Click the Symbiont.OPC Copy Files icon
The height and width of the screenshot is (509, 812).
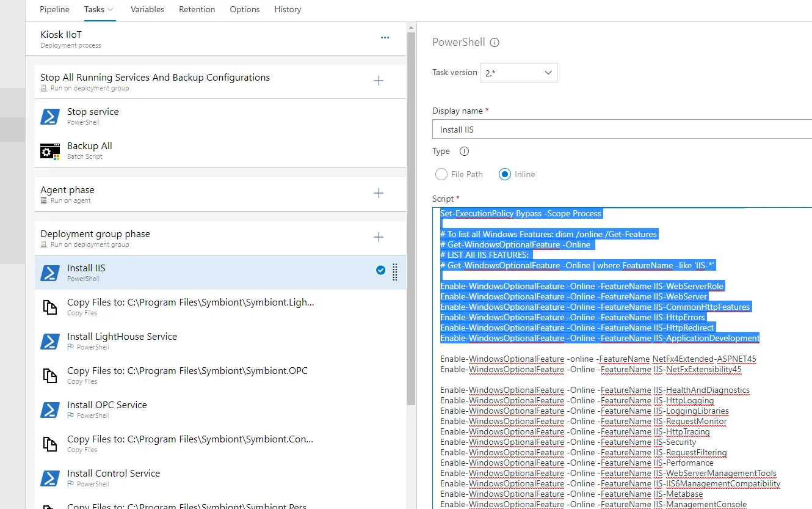(x=50, y=375)
